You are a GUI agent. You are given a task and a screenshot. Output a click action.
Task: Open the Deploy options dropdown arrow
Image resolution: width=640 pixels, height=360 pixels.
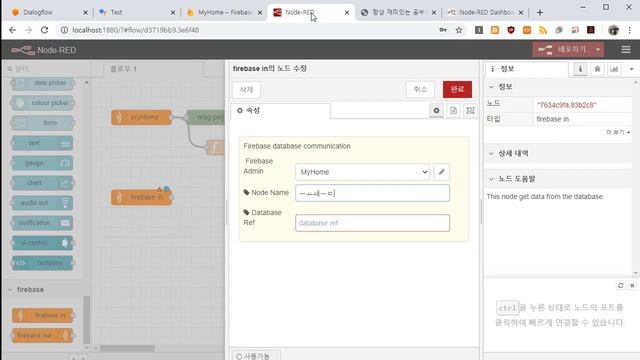click(598, 50)
